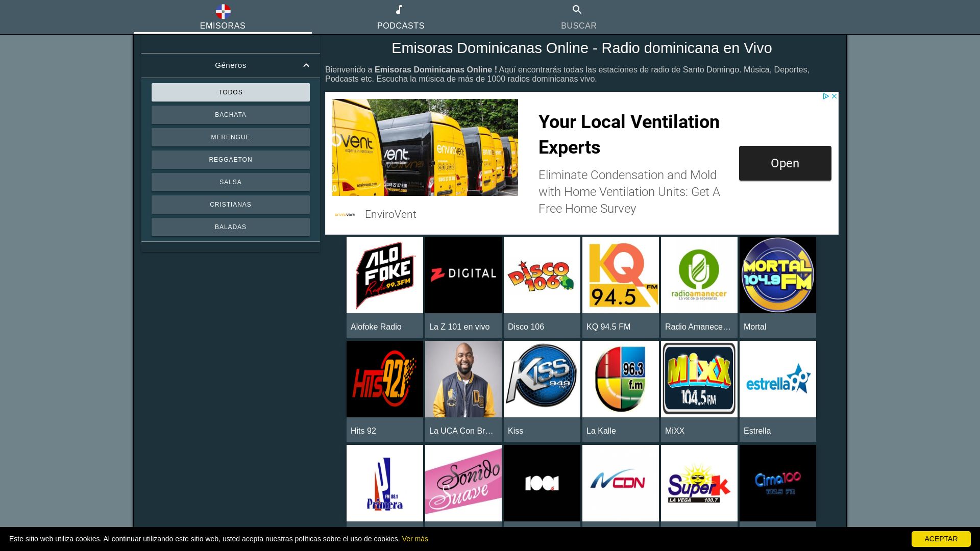Open the Estrella 90 station logo
Screen dimensions: 980x551
778,379
